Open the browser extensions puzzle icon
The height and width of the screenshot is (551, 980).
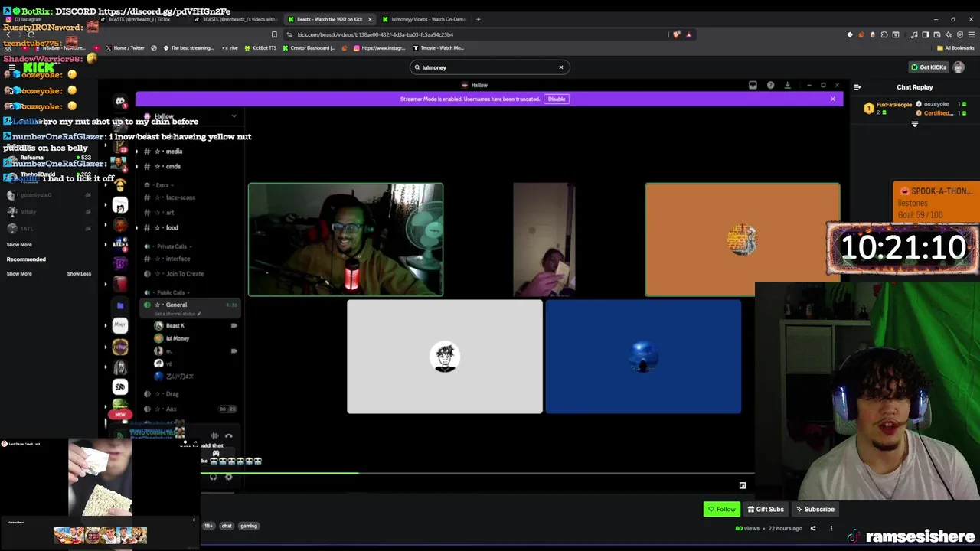[x=884, y=34]
